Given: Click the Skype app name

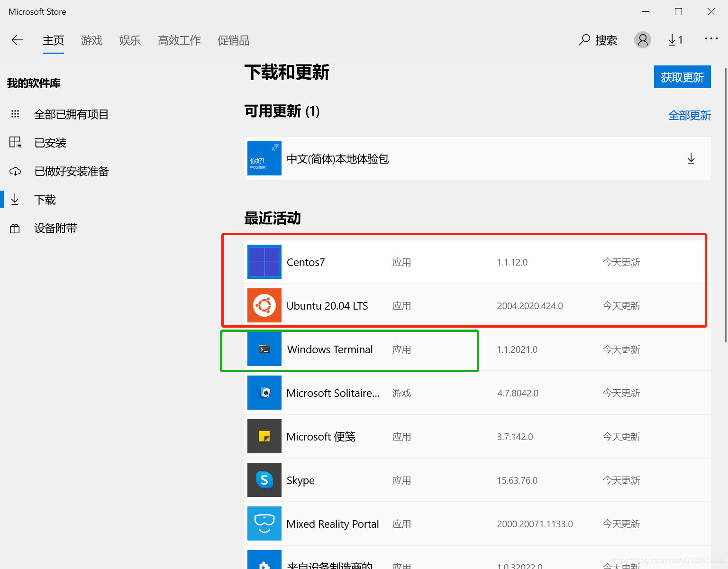Looking at the screenshot, I should 300,480.
